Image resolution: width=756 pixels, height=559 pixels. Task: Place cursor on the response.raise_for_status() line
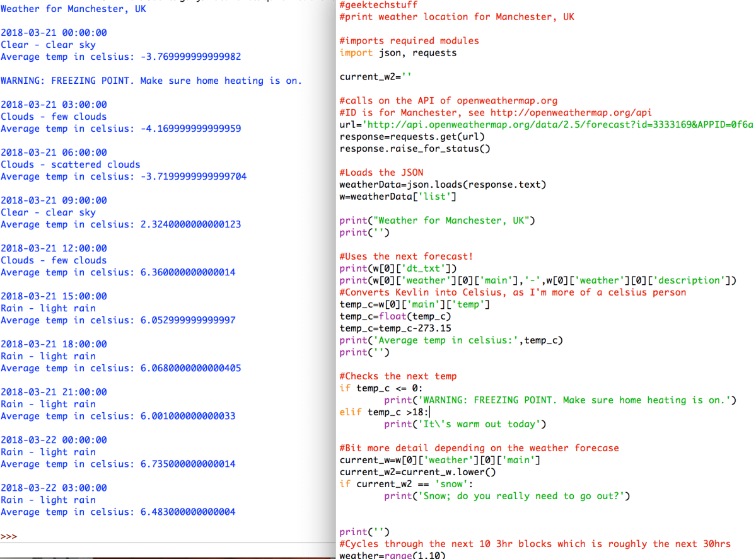tap(415, 149)
